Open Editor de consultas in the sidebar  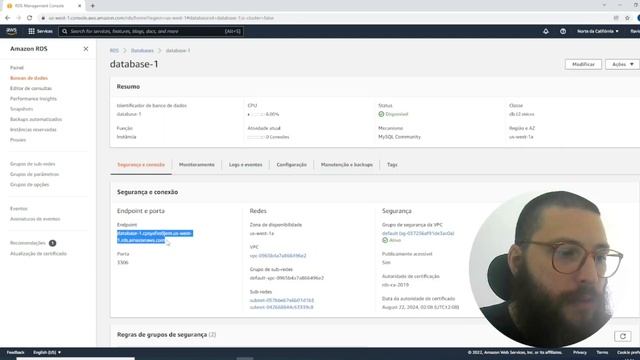[x=31, y=88]
